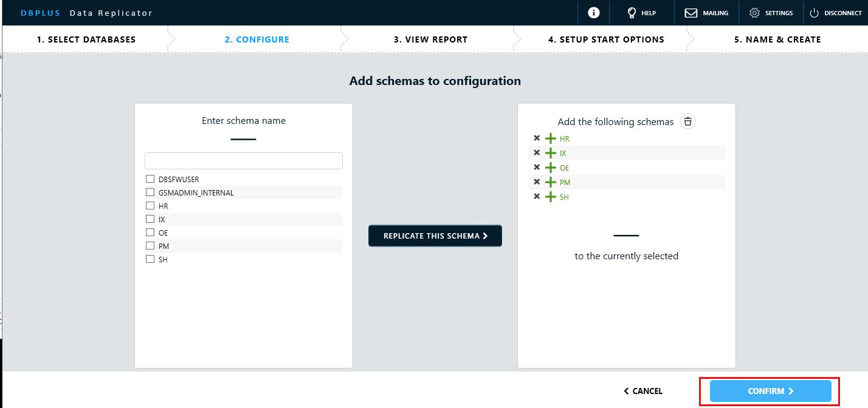Image resolution: width=868 pixels, height=408 pixels.
Task: Open step 4. SETUP START OPTIONS
Action: 606,39
